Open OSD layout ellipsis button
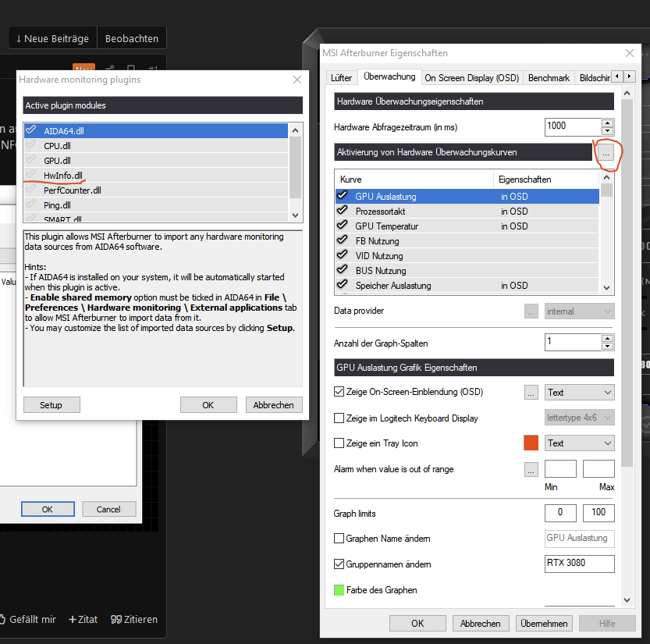Screen dimensions: 650x644 click(531, 393)
